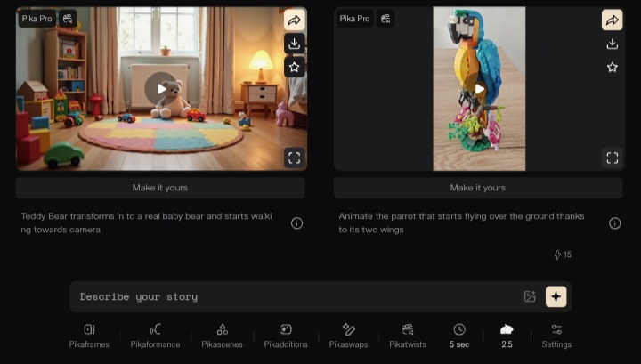641x364 pixels.
Task: Play the teddy bear video
Action: (160, 88)
